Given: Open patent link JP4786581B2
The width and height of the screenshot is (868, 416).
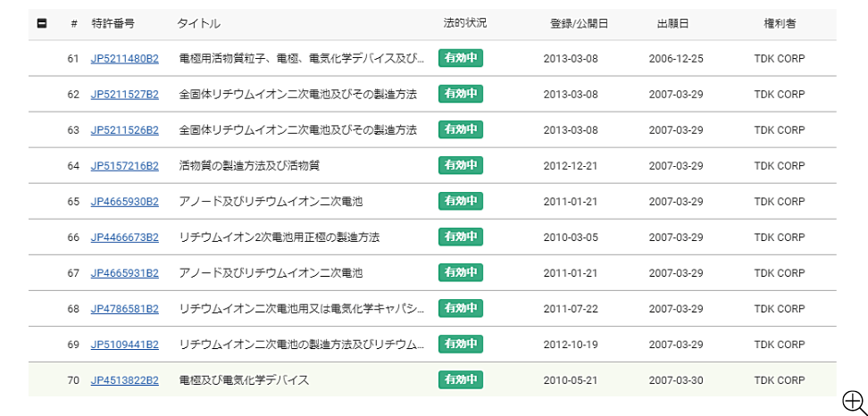Looking at the screenshot, I should (x=124, y=309).
